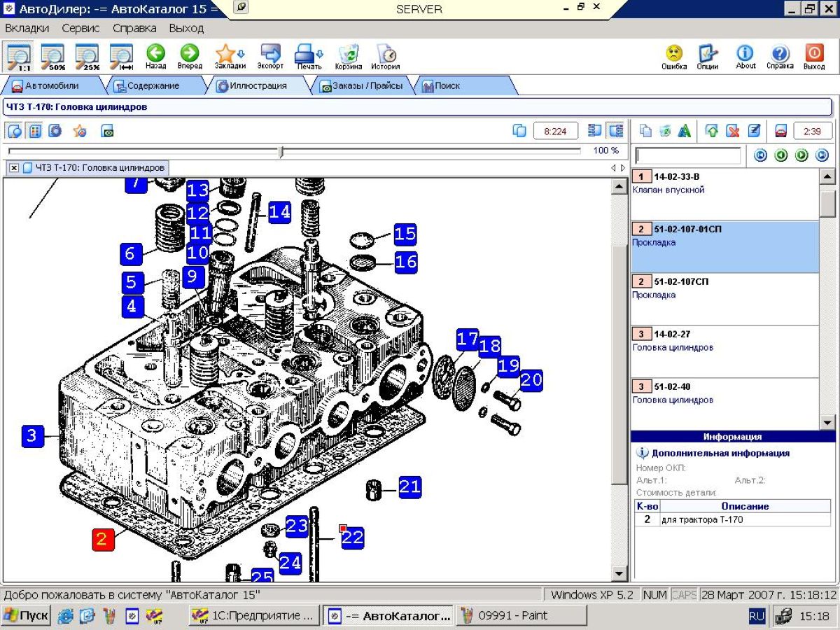Open the About dialog
The width and height of the screenshot is (840, 630).
tap(745, 57)
